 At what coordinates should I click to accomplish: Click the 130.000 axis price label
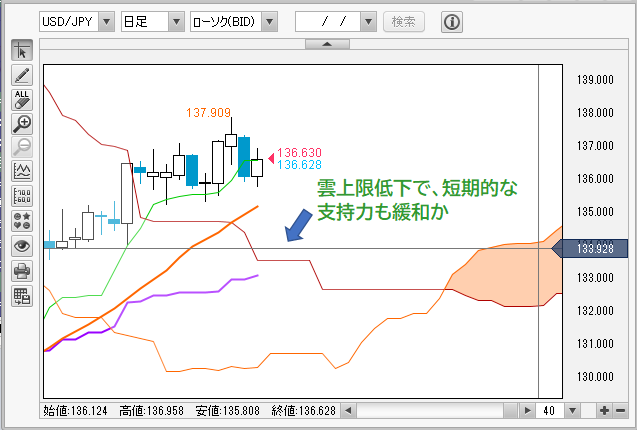[x=595, y=377]
